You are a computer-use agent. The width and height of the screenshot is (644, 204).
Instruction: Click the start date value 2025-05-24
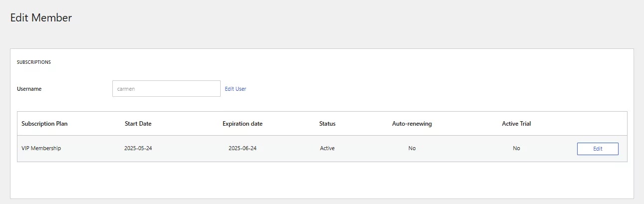click(138, 148)
